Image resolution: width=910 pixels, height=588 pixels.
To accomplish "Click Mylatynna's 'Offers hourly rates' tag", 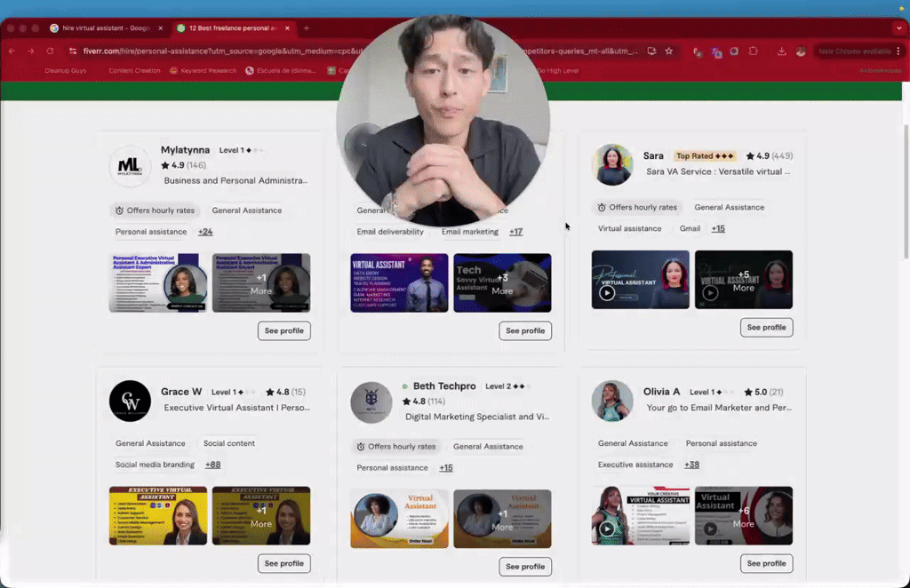I will [x=155, y=211].
